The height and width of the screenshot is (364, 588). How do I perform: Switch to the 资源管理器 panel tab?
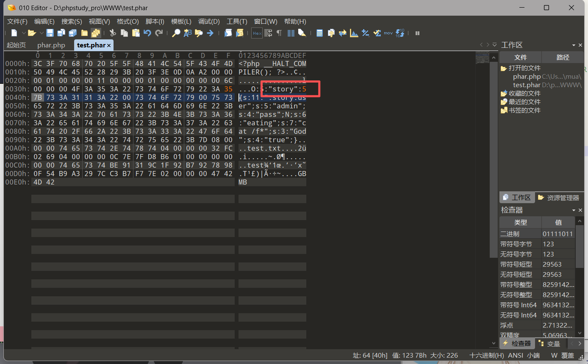558,198
